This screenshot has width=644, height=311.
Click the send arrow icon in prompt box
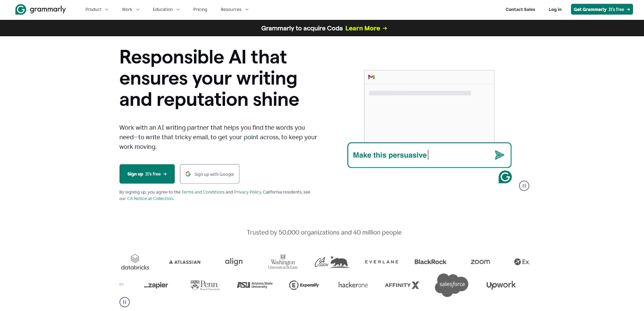(500, 155)
